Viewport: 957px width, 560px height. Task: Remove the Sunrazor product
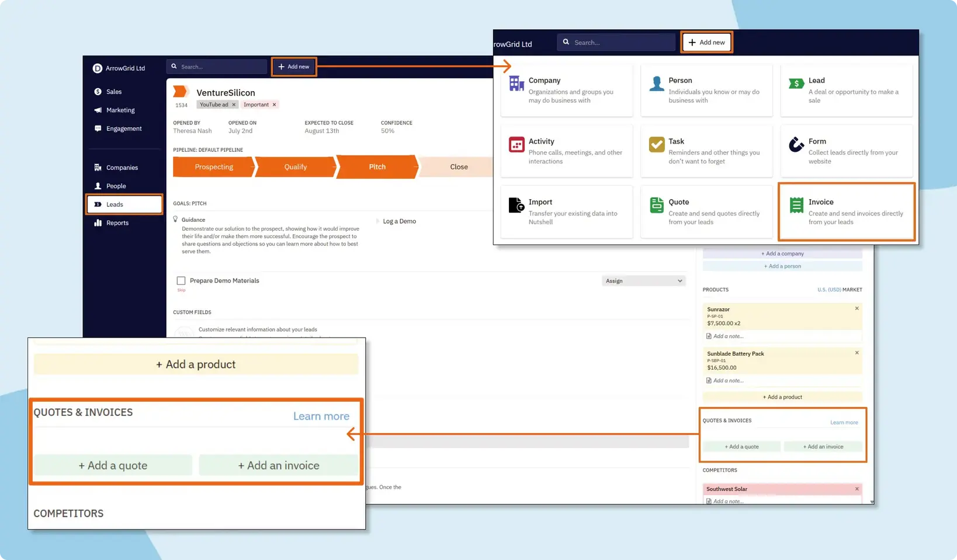[x=857, y=308]
